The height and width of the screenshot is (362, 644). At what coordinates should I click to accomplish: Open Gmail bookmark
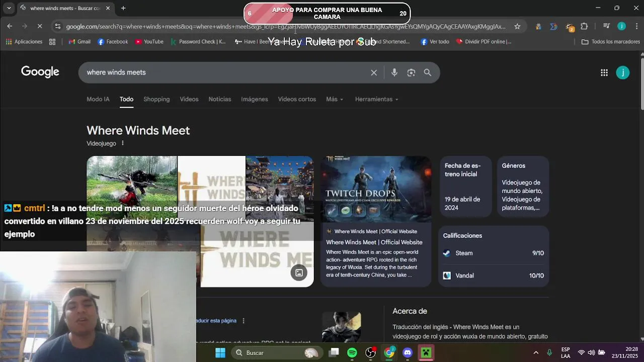coord(79,42)
